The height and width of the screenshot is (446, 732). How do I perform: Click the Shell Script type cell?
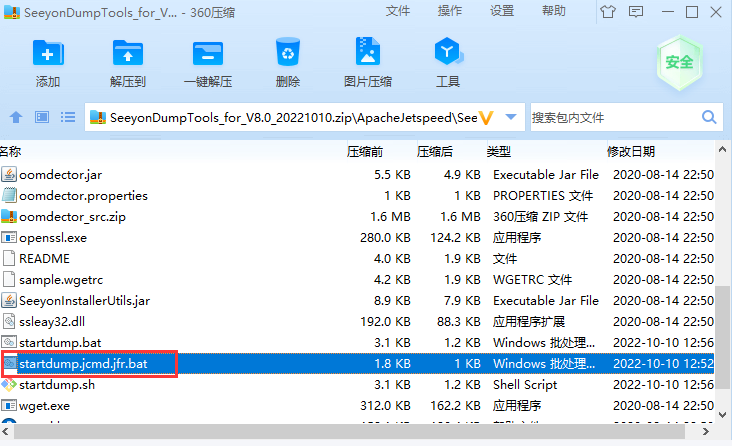pos(525,385)
